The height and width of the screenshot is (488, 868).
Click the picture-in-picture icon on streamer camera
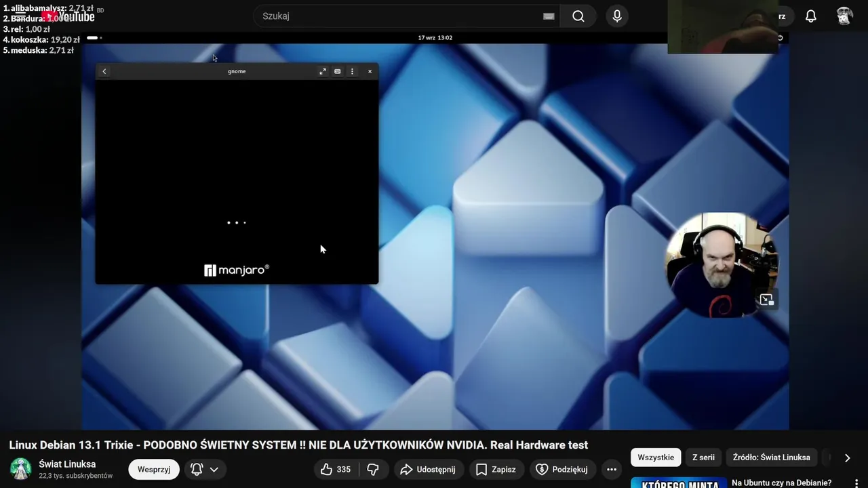767,300
